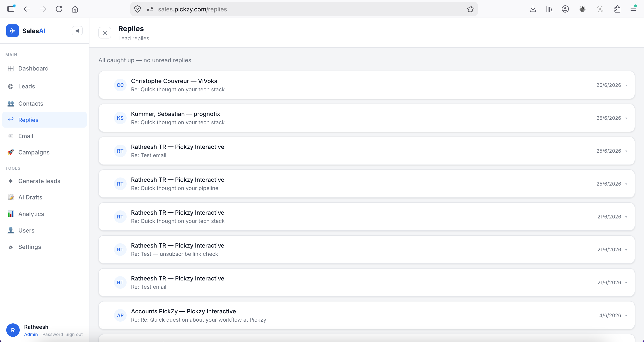Viewport: 644px width, 342px height.
Task: Click the Settings gear icon
Action: click(11, 247)
